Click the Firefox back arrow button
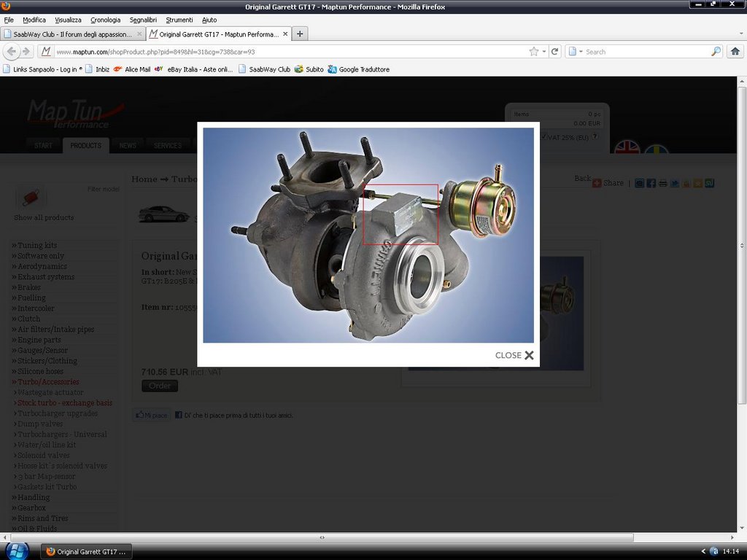Screen dimensions: 747x560 click(12, 51)
